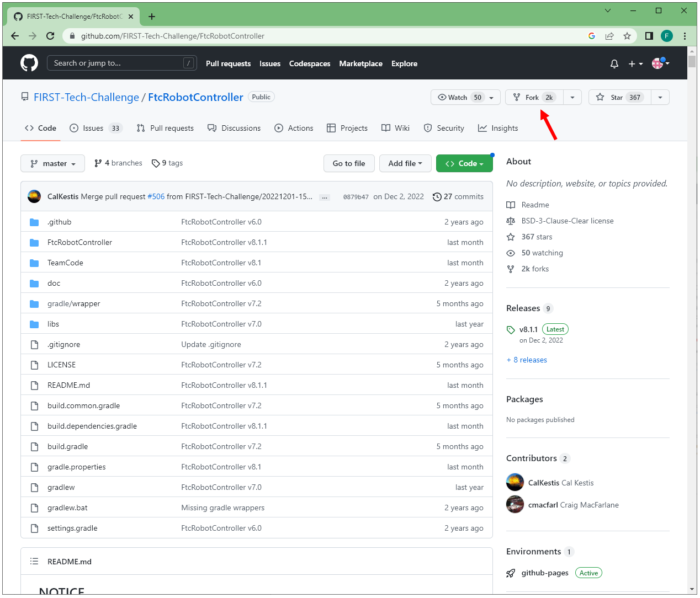This screenshot has height=598, width=700.
Task: Open the GitHub Octocat home logo
Action: (29, 63)
